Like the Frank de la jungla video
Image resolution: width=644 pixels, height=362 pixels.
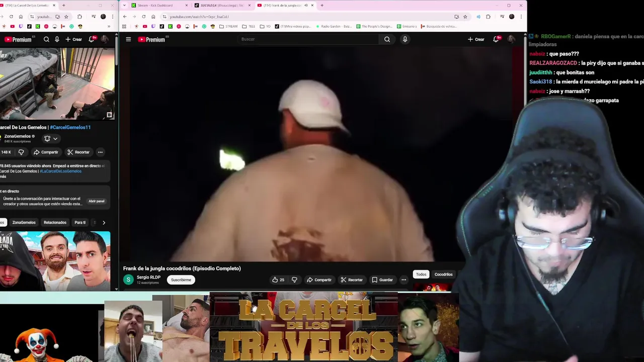click(278, 280)
